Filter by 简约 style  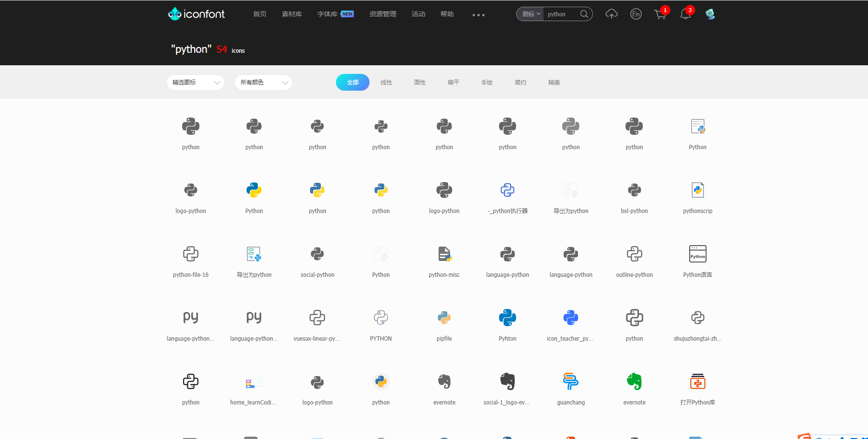pyautogui.click(x=521, y=83)
